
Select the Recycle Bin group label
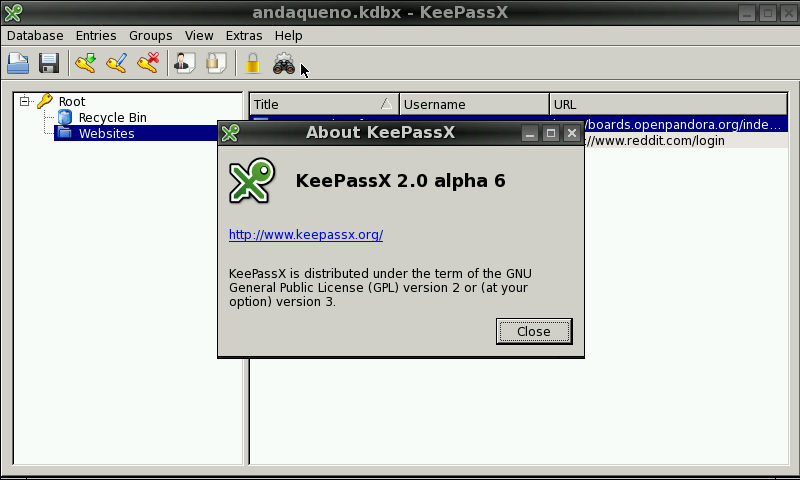[x=112, y=117]
